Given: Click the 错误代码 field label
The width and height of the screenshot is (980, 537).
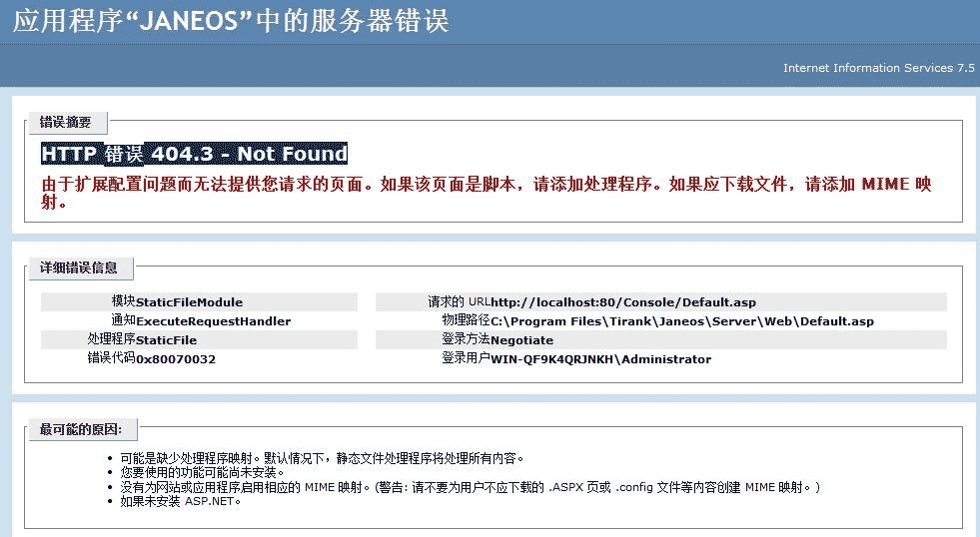Looking at the screenshot, I should coord(111,357).
